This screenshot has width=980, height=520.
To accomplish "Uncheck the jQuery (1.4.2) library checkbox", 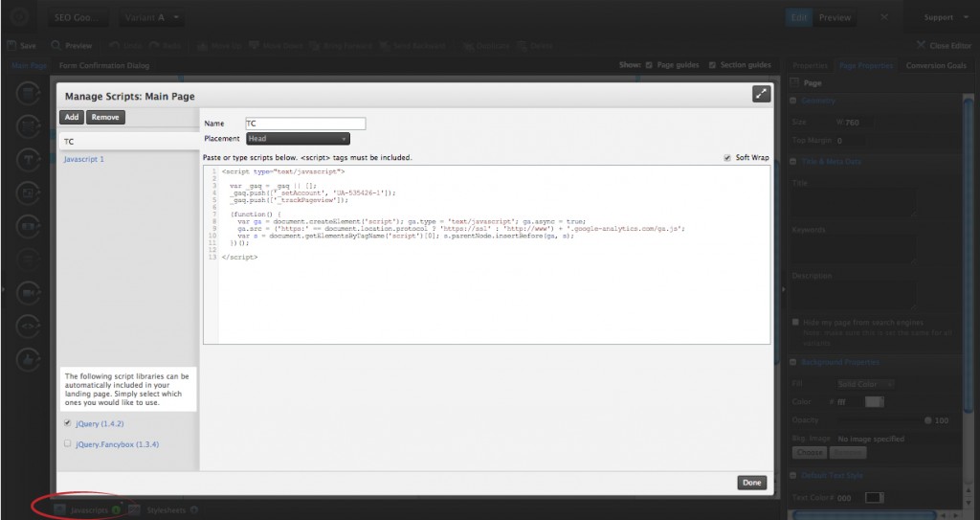I will [x=67, y=422].
